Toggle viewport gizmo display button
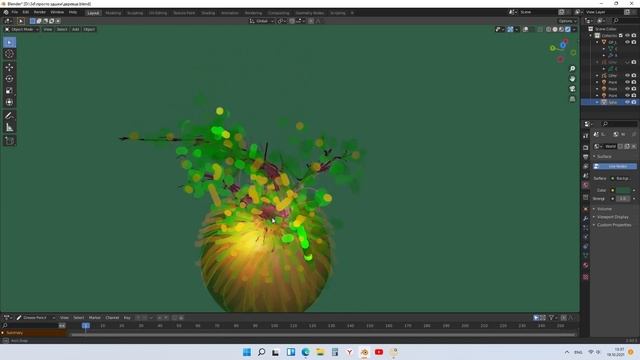This screenshot has height=360, width=640. (510, 29)
